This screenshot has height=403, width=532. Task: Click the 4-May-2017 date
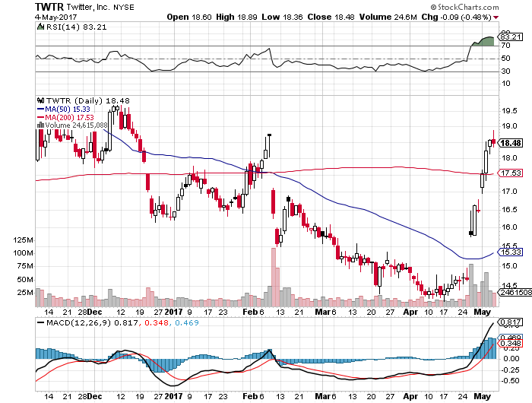[55, 17]
